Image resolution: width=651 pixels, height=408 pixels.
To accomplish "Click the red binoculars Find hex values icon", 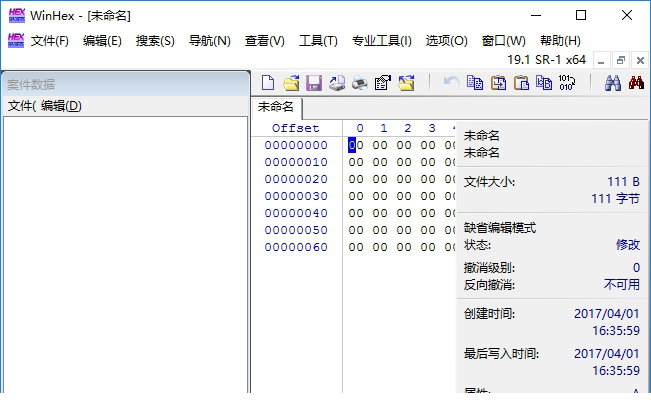I will click(x=636, y=83).
